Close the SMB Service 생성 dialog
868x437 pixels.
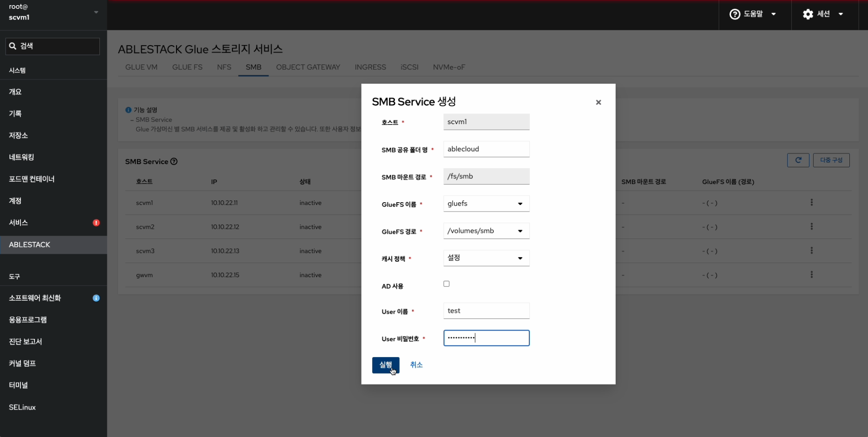pyautogui.click(x=598, y=102)
